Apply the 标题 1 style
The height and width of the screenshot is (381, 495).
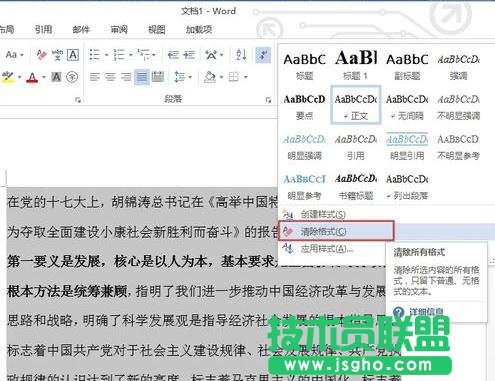pos(356,65)
